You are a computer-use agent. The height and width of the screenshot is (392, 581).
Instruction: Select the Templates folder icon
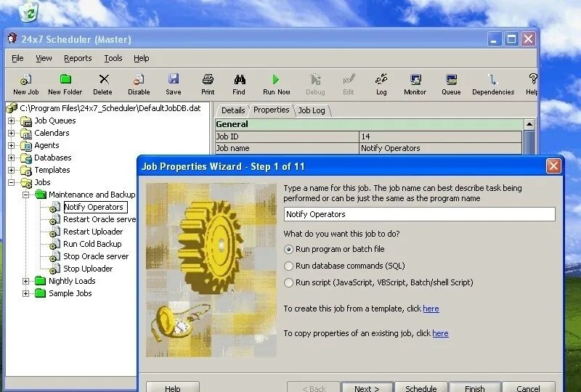pos(26,171)
